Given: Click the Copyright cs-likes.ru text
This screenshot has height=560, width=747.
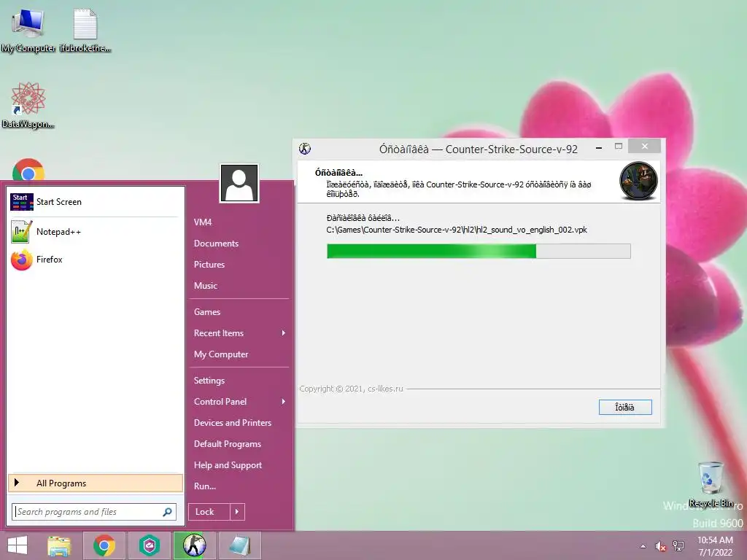Looking at the screenshot, I should pos(351,389).
